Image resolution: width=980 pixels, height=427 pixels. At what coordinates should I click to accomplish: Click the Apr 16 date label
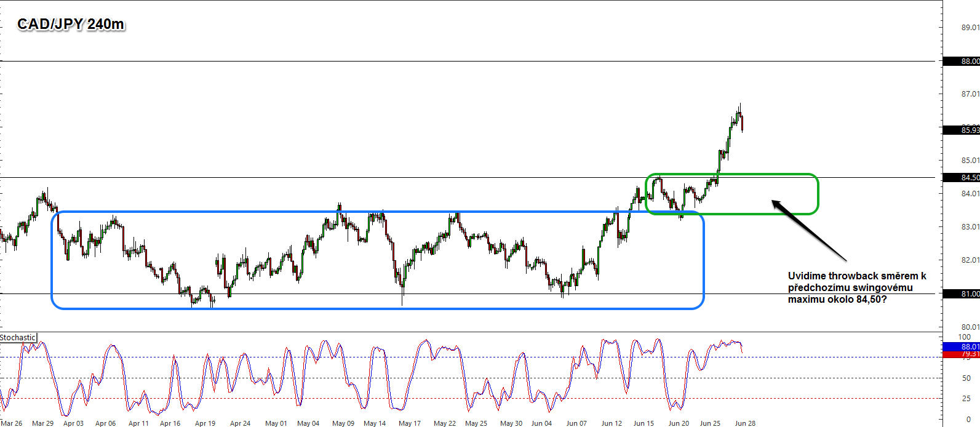coord(170,423)
